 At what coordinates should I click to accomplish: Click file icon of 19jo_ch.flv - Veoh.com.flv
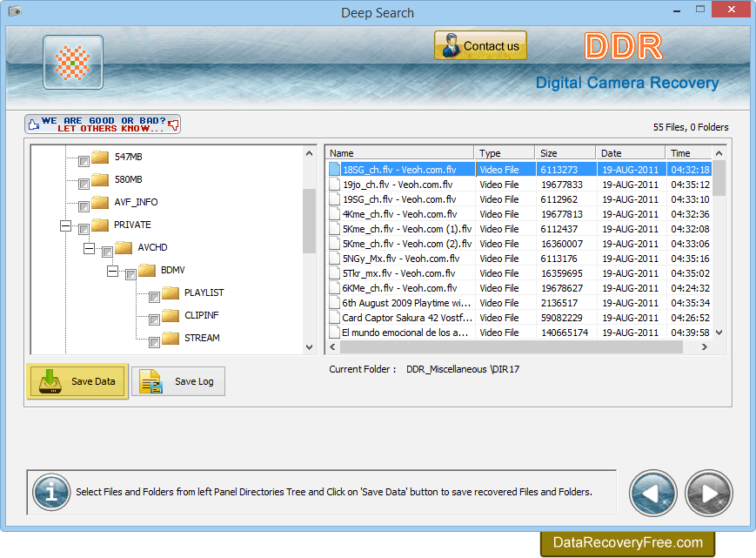(334, 185)
